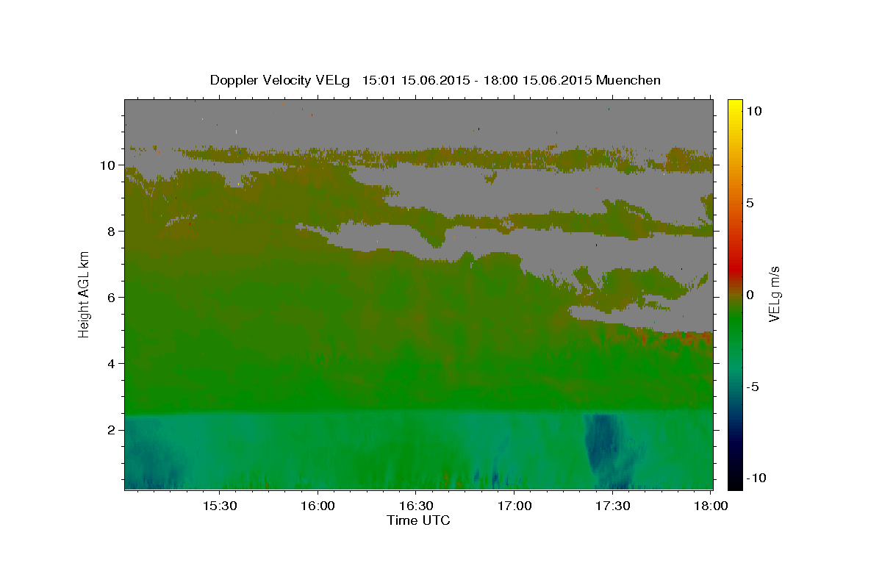This screenshot has width=882, height=588.
Task: Click the colorbar value -5
Action: point(753,387)
